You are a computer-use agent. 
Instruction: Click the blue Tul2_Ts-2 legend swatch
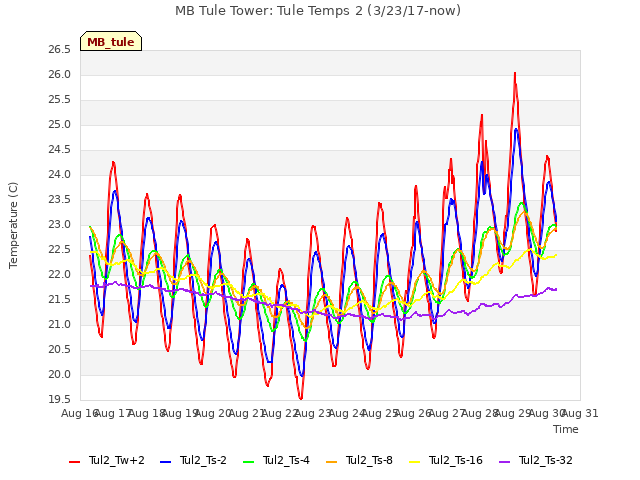165,462
